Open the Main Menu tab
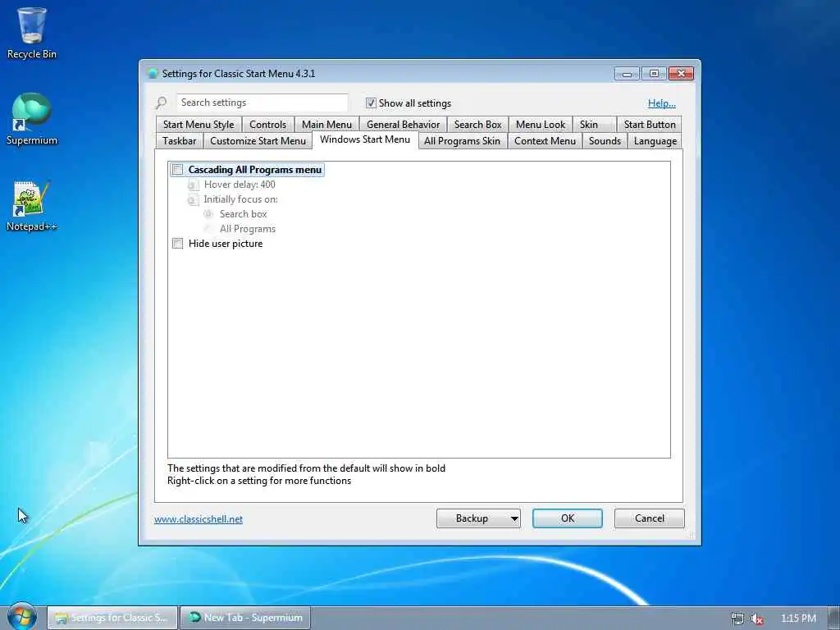Image resolution: width=840 pixels, height=630 pixels. point(326,125)
